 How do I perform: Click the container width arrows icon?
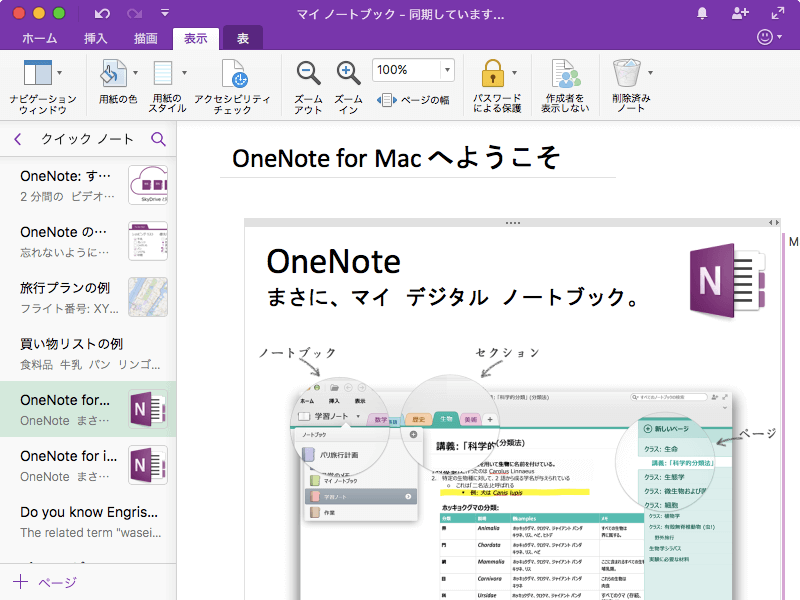(x=774, y=222)
